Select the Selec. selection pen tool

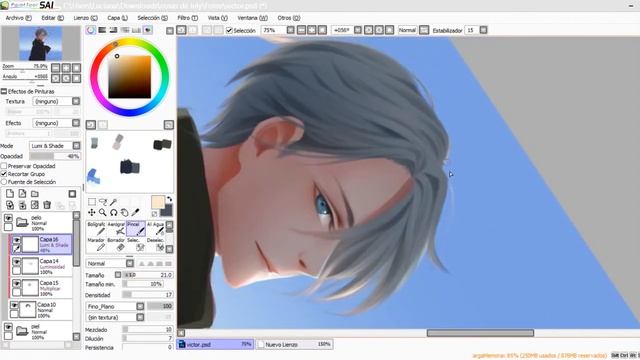pos(136,244)
